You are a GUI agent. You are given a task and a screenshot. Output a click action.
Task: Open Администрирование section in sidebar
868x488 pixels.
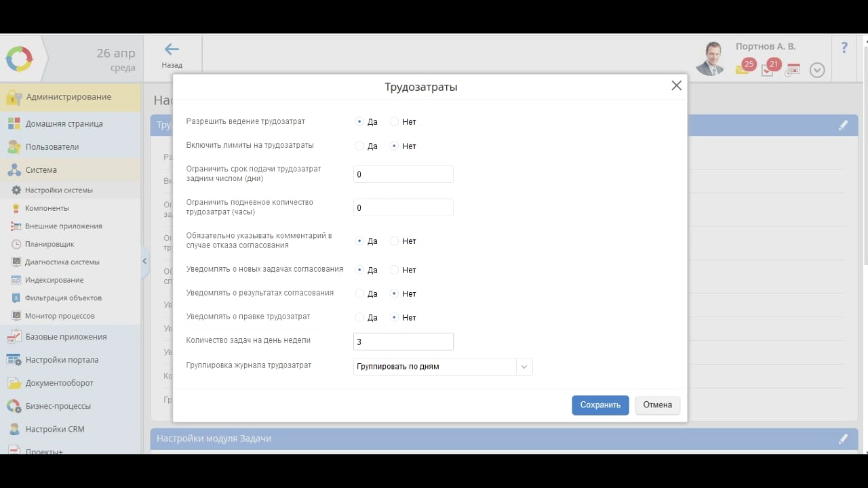(70, 97)
